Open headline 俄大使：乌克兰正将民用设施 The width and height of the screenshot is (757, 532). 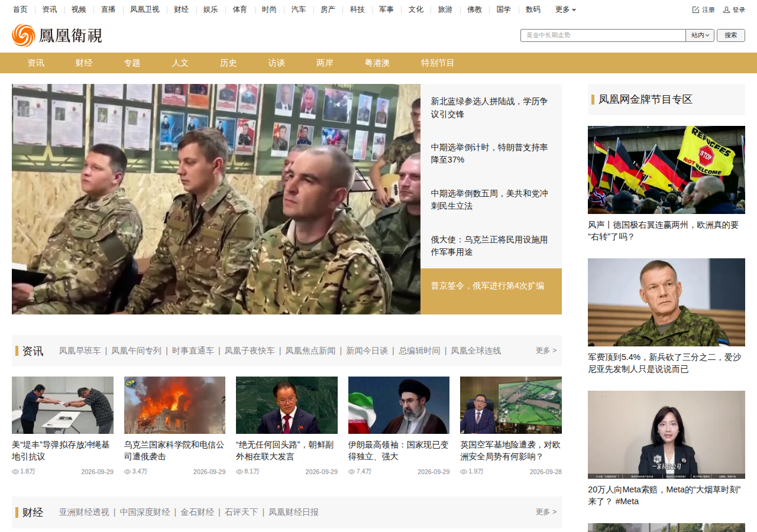tap(489, 245)
